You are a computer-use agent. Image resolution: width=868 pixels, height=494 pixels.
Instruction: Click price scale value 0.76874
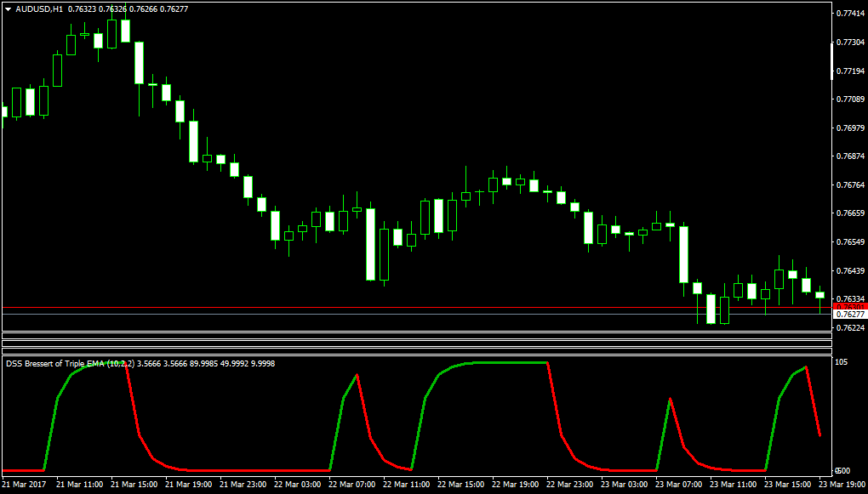point(850,156)
